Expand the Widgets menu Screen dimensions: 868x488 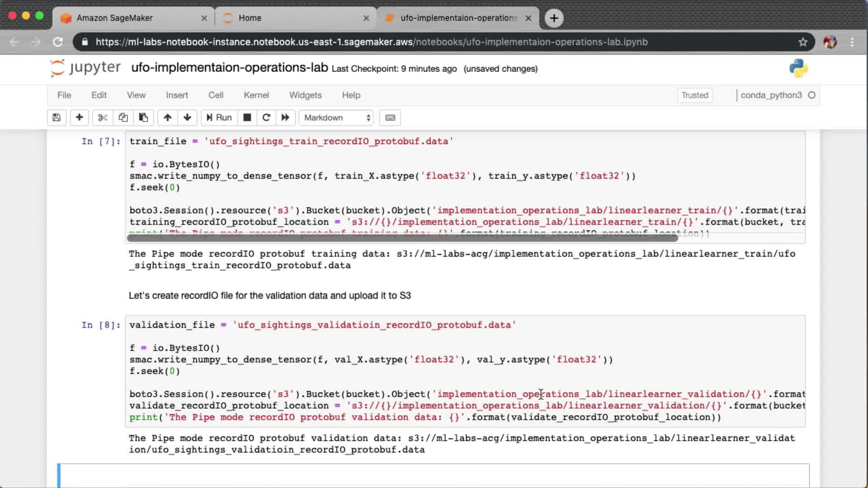pyautogui.click(x=305, y=95)
